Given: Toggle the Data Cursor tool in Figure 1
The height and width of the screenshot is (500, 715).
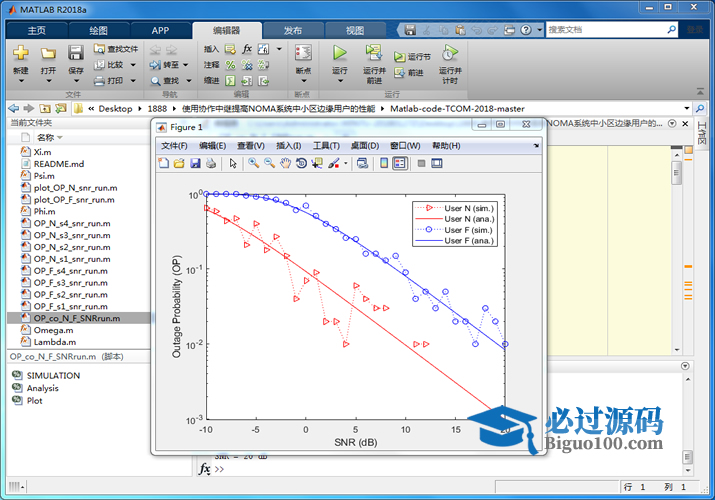Looking at the screenshot, I should tap(317, 163).
